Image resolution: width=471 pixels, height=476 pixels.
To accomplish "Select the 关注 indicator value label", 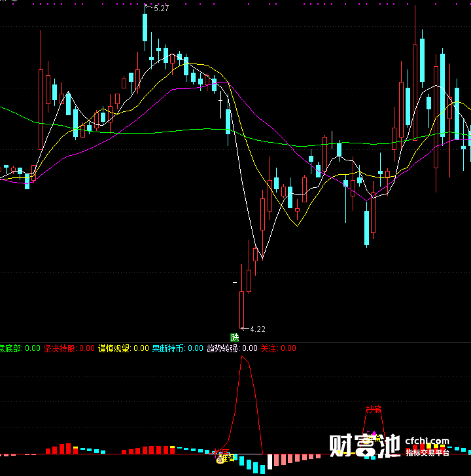I will [279, 348].
